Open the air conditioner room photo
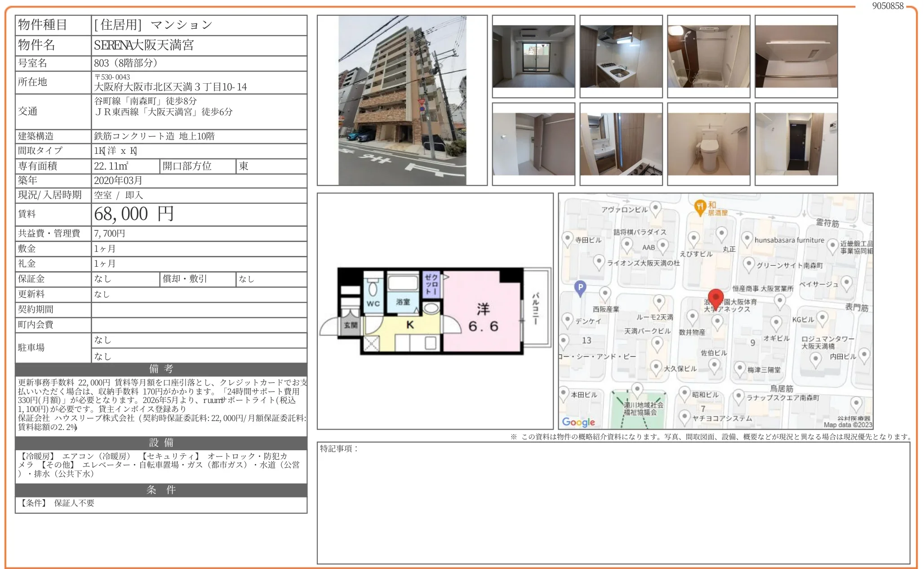 coord(533,57)
